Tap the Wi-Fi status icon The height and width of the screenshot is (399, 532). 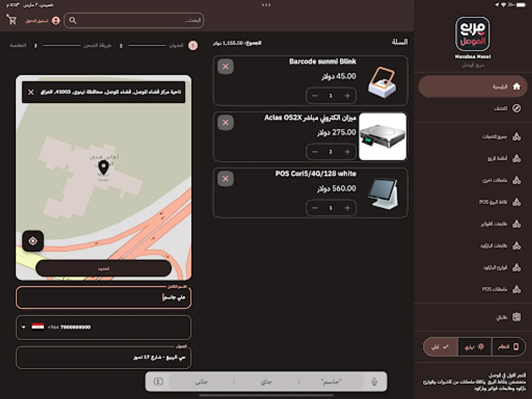tap(503, 4)
